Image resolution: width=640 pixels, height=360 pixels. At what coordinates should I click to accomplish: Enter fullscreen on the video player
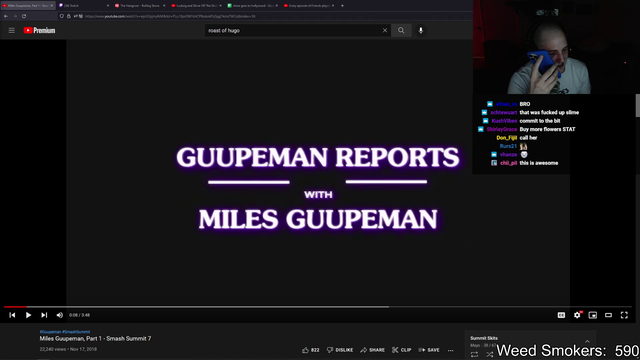(624, 315)
